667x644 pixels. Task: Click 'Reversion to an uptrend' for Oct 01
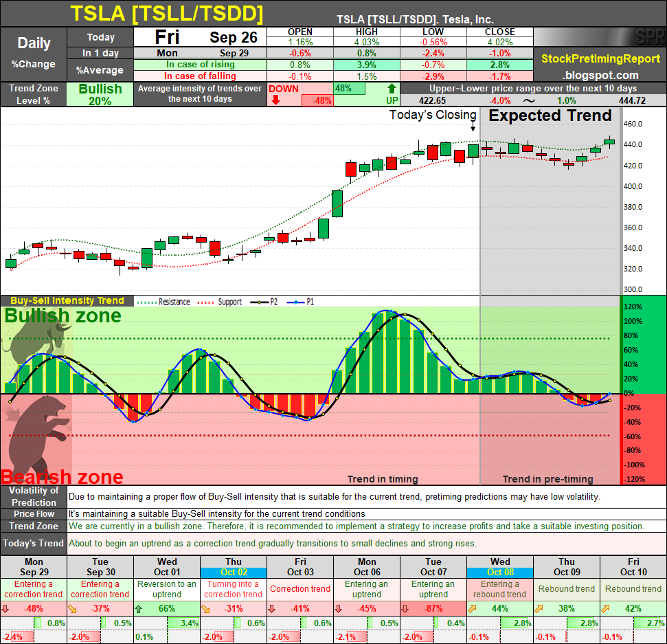click(167, 589)
